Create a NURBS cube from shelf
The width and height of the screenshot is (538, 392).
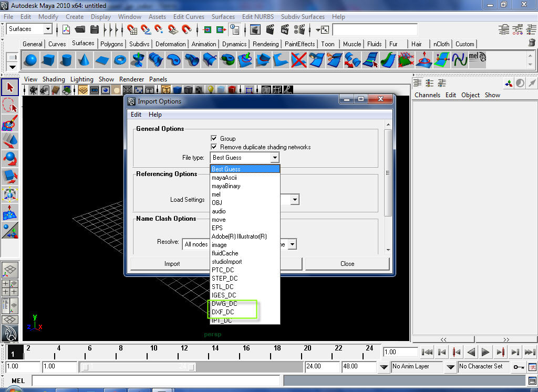click(48, 60)
